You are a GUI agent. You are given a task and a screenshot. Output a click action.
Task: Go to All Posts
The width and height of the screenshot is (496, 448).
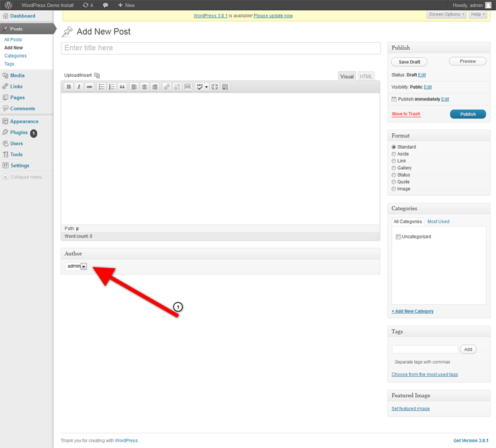pos(13,40)
